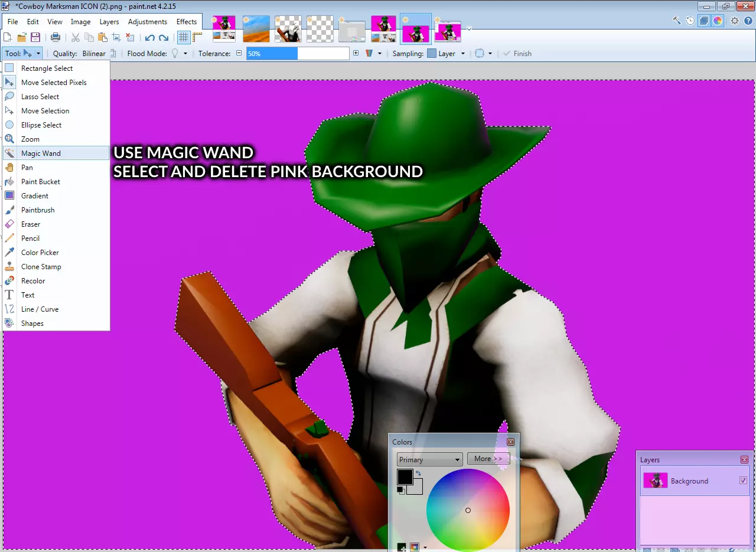Open the Adjustments menu
The image size is (756, 552).
tap(148, 22)
